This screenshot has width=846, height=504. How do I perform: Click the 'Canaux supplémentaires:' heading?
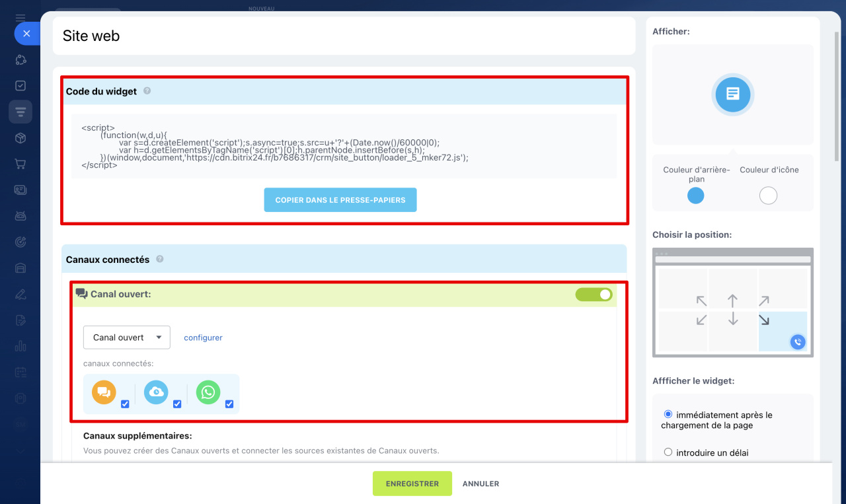click(x=137, y=436)
